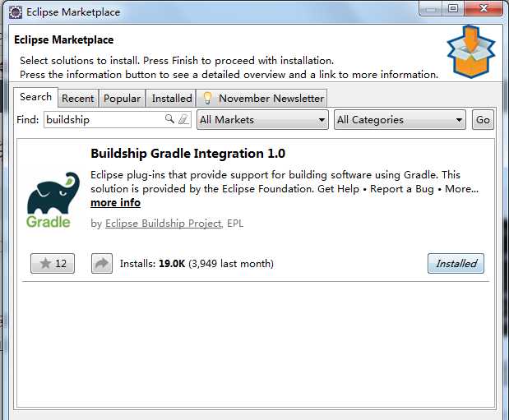Close the Eclipse Marketplace dialog
509x420 pixels.
[x=484, y=8]
